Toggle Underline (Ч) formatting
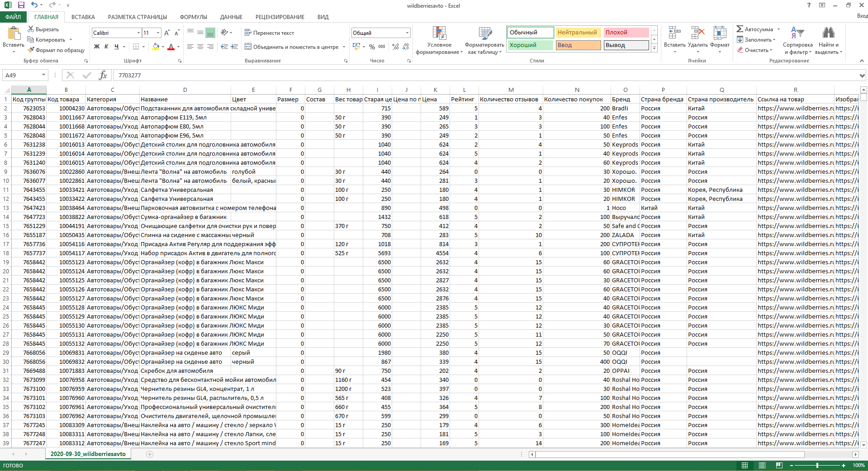 117,47
